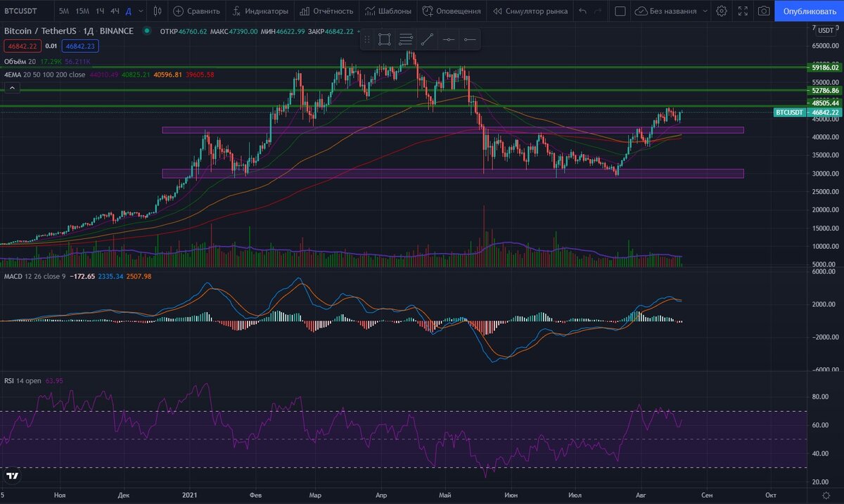Select the lower purple support zone rectangle
844x504 pixels.
tap(452, 174)
